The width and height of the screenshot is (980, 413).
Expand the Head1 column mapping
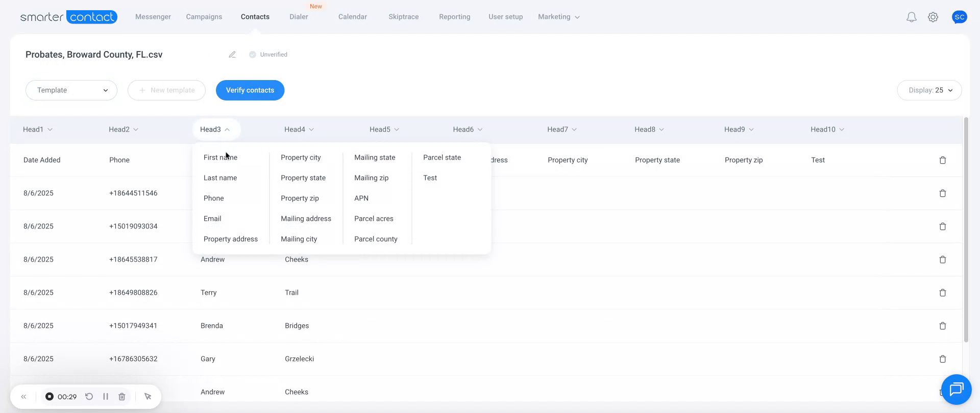click(38, 130)
